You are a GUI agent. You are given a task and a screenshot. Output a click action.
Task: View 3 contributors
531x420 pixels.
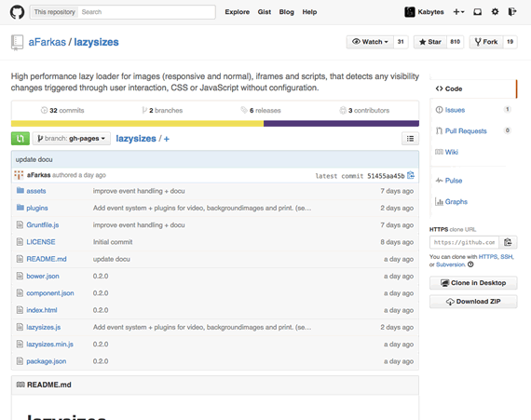point(364,110)
